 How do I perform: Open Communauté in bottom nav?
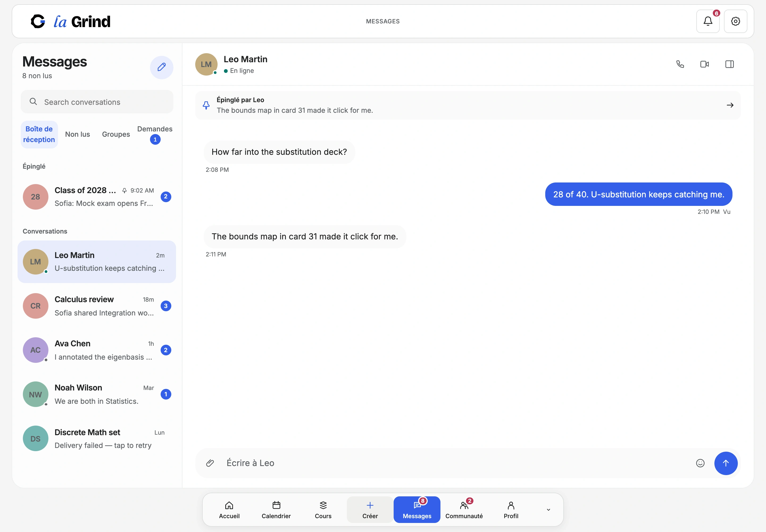click(464, 510)
